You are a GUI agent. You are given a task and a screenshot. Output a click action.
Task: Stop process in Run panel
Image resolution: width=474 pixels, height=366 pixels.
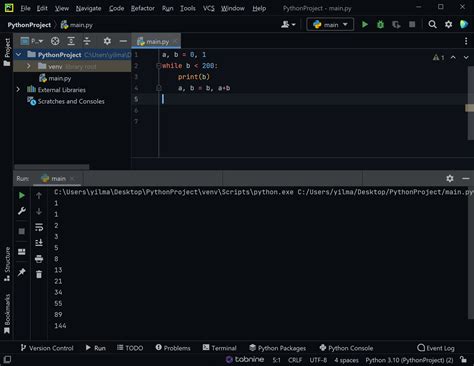22,231
